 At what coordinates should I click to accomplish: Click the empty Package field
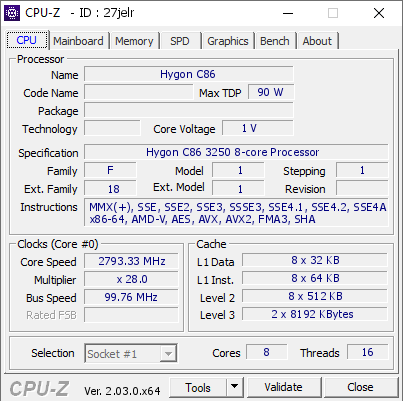(189, 110)
